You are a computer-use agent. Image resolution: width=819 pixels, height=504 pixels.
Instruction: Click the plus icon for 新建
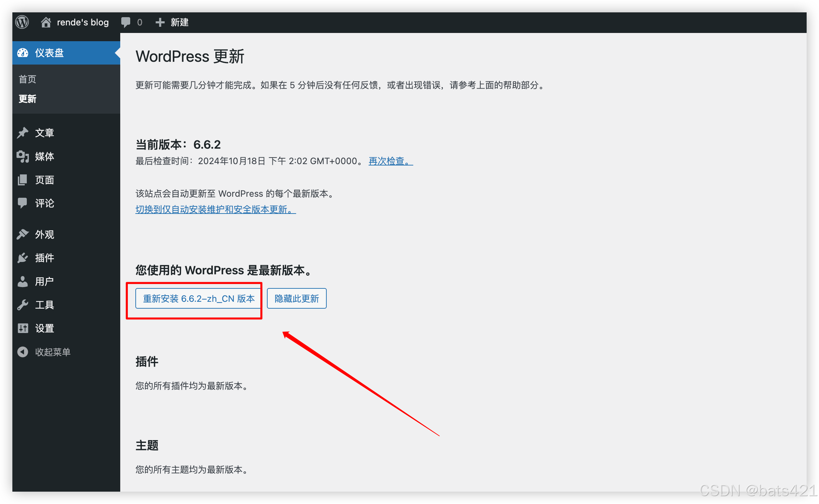[160, 22]
